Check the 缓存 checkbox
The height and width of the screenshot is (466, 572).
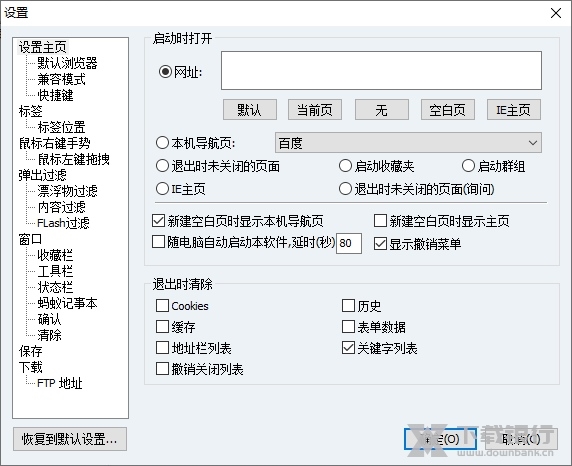162,327
